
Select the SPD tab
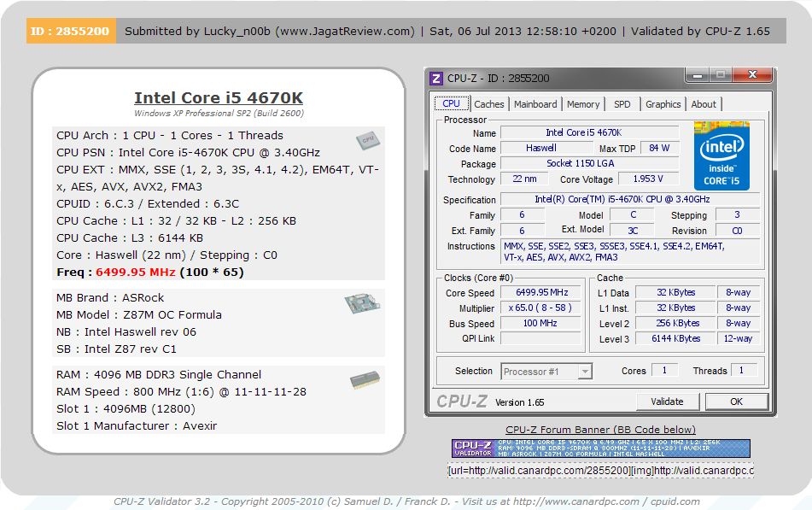(622, 104)
